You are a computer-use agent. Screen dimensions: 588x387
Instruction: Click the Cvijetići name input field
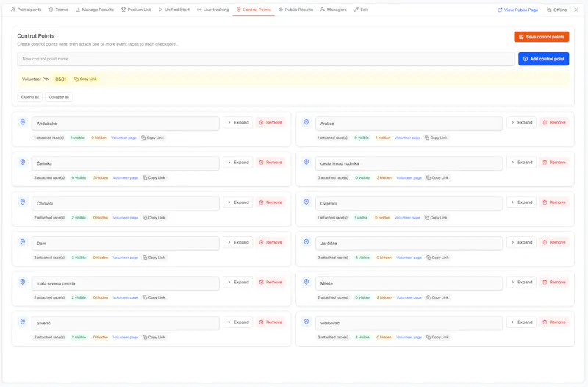409,204
